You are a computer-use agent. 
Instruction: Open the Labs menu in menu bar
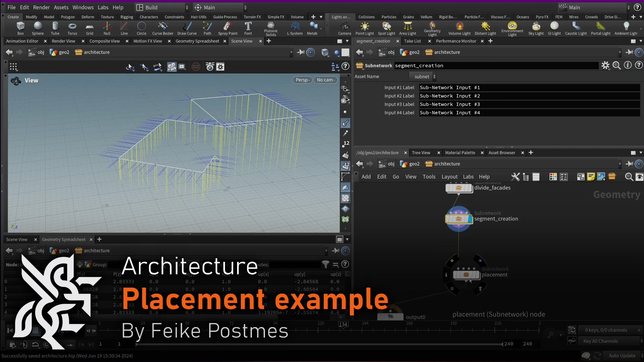(103, 7)
